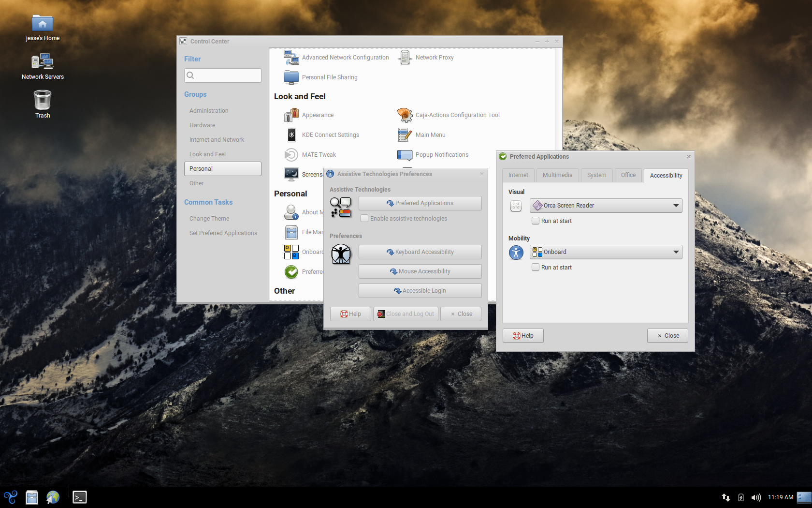Enable assistive technologies checkbox
Screen dimensions: 812x508
[x=364, y=219]
